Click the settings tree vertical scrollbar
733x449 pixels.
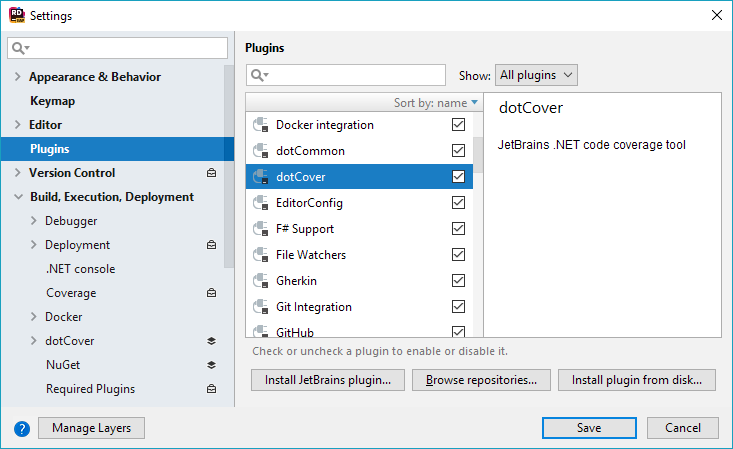229,166
